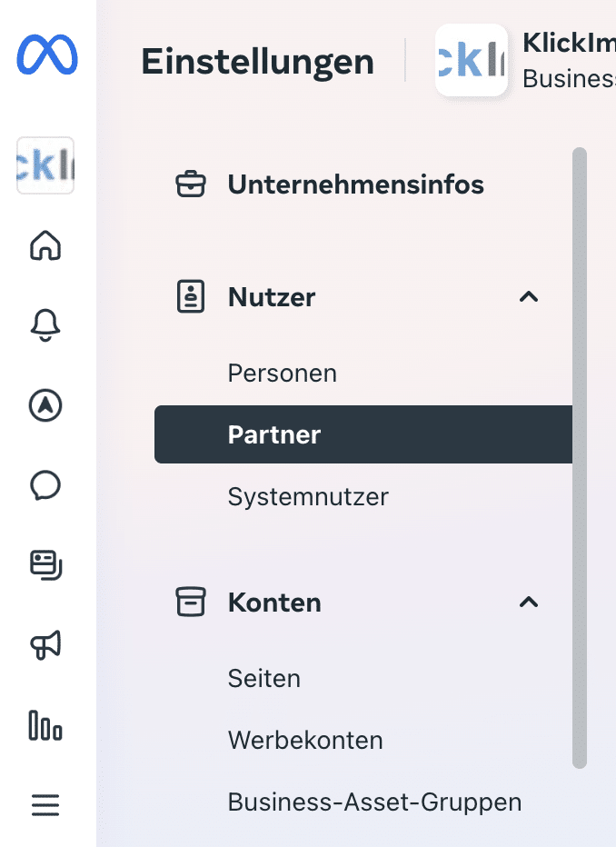This screenshot has height=847, width=616.
Task: Open Werbekonten settings
Action: [305, 741]
